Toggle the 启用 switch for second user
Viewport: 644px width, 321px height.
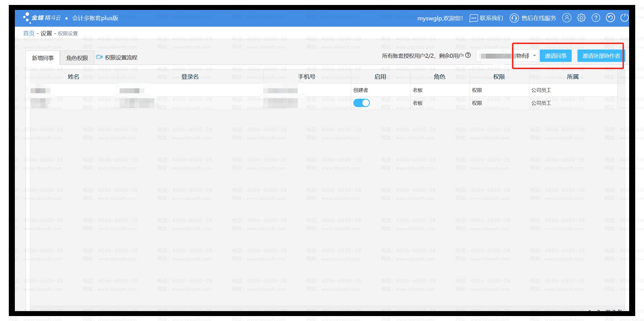point(361,103)
